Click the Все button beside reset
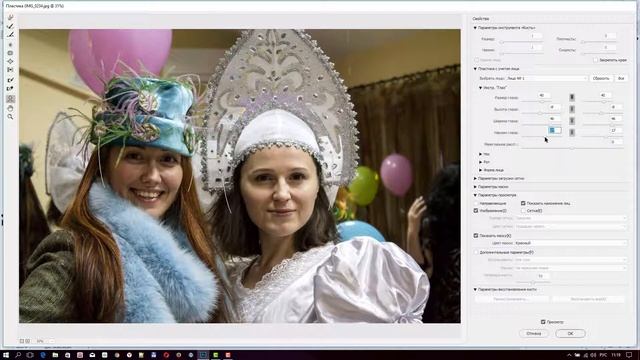 pos(621,78)
